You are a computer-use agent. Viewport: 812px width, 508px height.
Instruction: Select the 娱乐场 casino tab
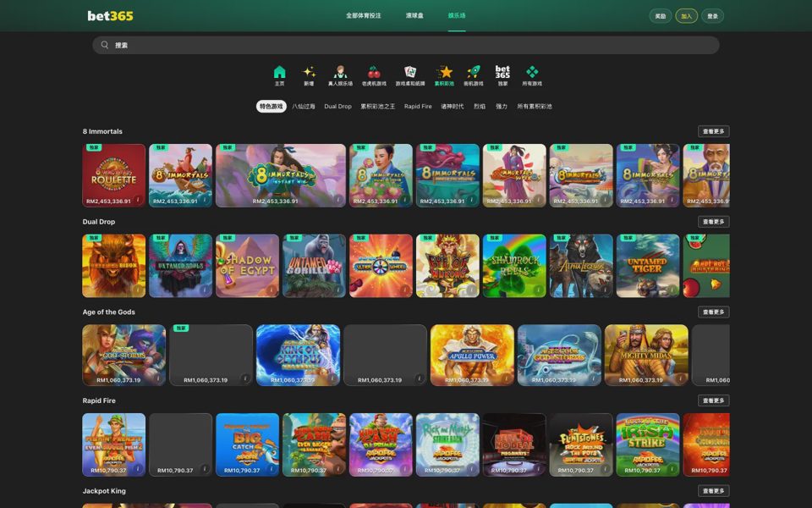coord(457,15)
